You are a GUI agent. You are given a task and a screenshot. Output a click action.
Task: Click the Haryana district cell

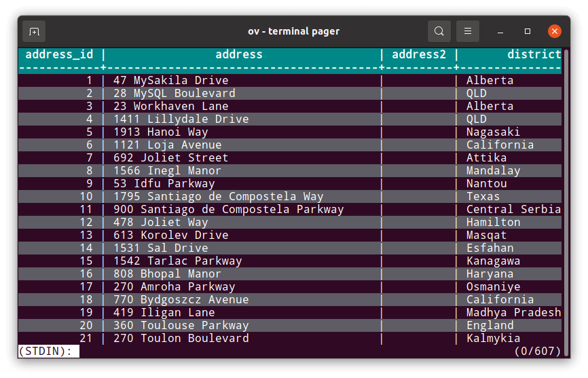490,274
